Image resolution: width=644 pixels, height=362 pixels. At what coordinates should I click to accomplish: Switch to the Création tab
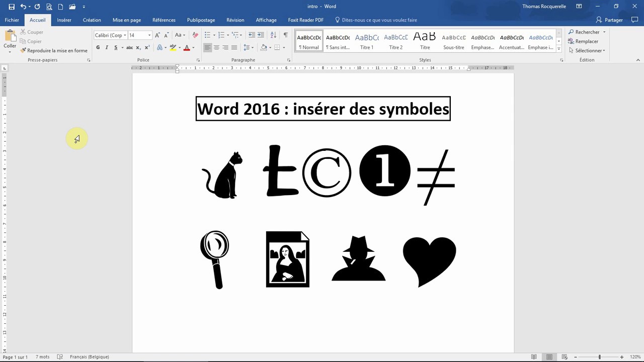(92, 20)
